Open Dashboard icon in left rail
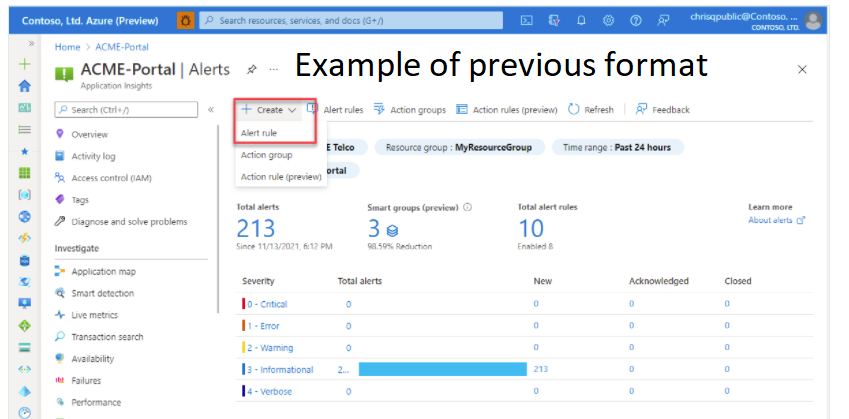This screenshot has width=849, height=419. [25, 108]
